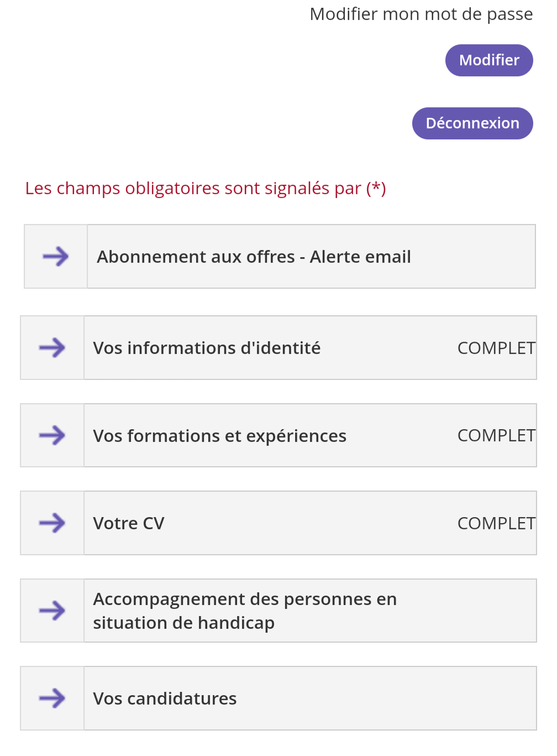Click COMPLET status on Vos informations d'identité
Image resolution: width=557 pixels, height=756 pixels.
tap(496, 348)
